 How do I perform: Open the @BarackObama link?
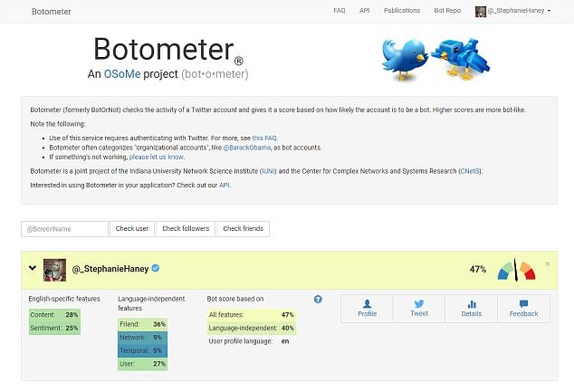click(247, 148)
